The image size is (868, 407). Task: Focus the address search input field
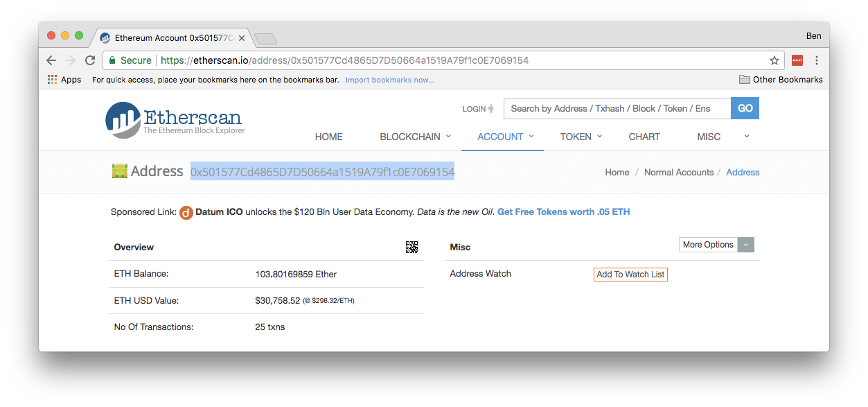[617, 108]
